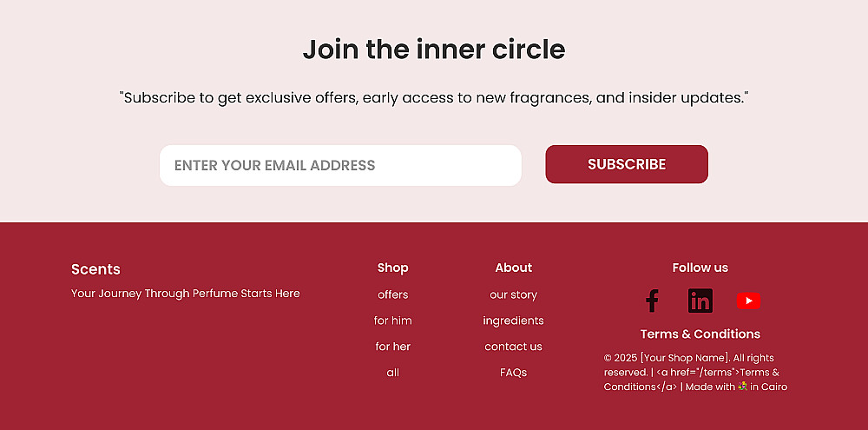Open the LinkedIn icon link

coord(700,301)
